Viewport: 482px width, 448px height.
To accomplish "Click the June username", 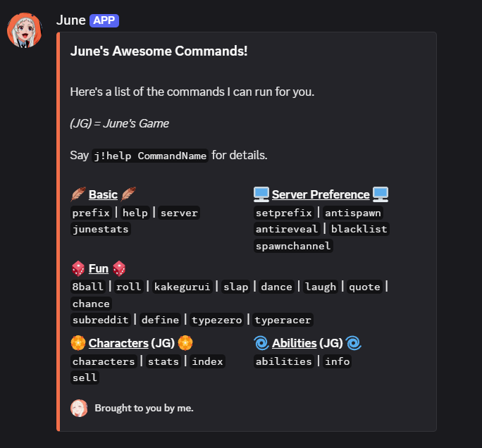I will 70,20.
